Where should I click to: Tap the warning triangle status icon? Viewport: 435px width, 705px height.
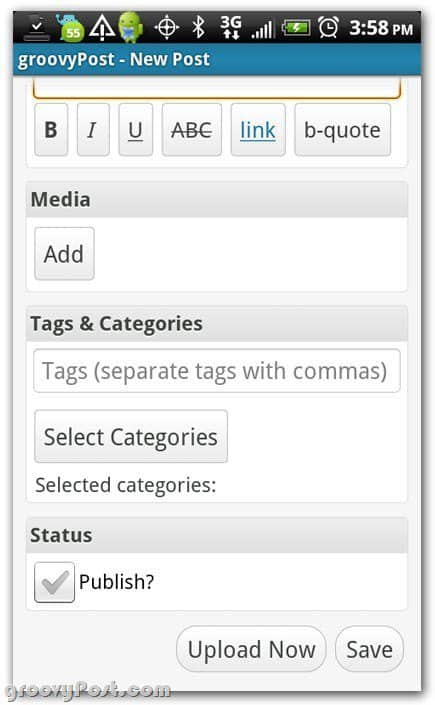pyautogui.click(x=102, y=27)
